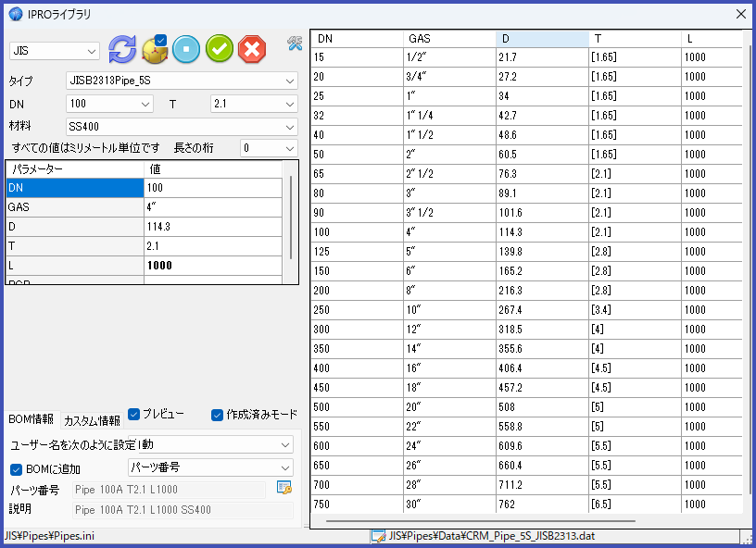Expand the タイプ JISB2313Pipe_5S dropdown
This screenshot has width=756, height=548.
pos(182,81)
